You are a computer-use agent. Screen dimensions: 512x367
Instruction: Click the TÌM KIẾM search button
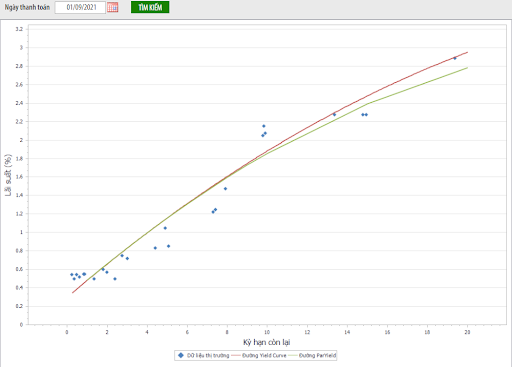(x=150, y=7)
